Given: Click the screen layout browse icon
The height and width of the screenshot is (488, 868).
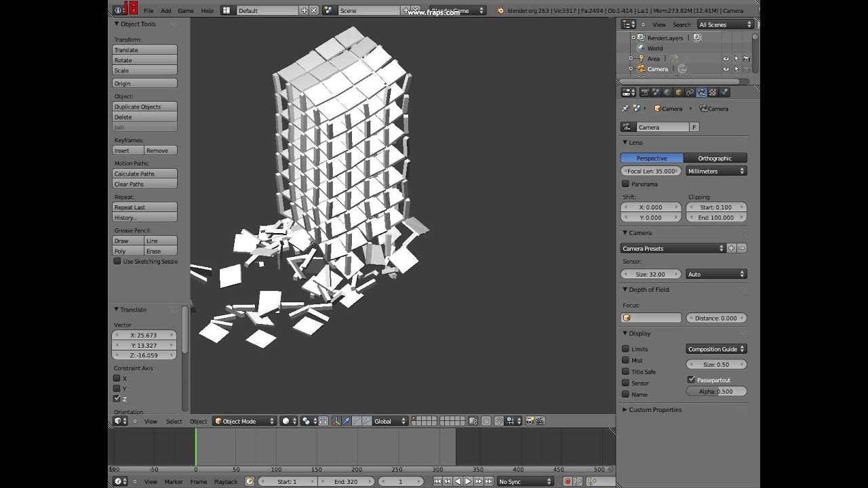Looking at the screenshot, I should pos(227,10).
